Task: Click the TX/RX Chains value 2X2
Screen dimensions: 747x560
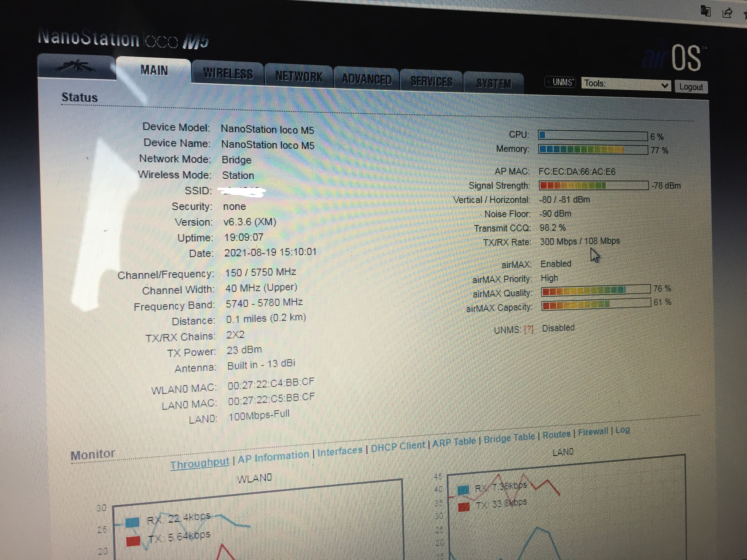Action: pos(235,334)
